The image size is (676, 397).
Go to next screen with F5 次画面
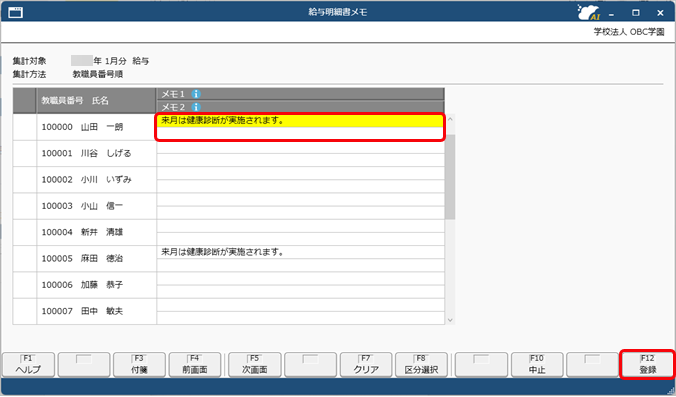point(255,365)
